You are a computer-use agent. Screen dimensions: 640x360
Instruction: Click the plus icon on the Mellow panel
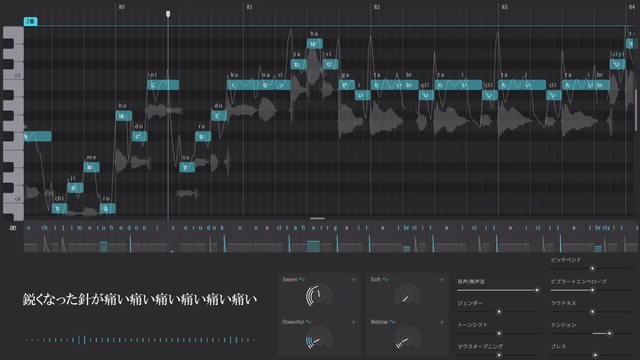pos(442,322)
